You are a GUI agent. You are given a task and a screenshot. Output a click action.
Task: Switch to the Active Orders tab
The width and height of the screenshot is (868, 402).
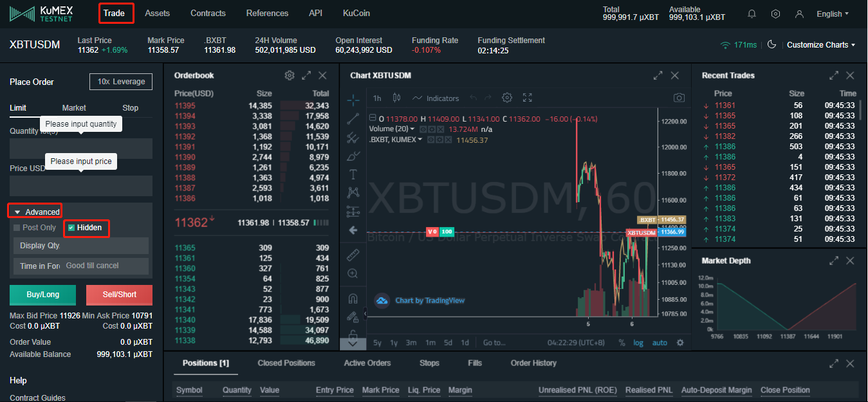(367, 363)
